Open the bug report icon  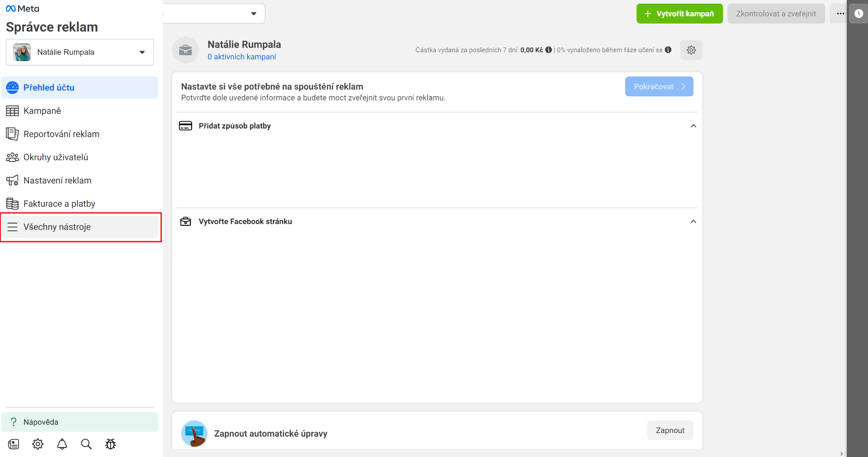click(x=110, y=444)
